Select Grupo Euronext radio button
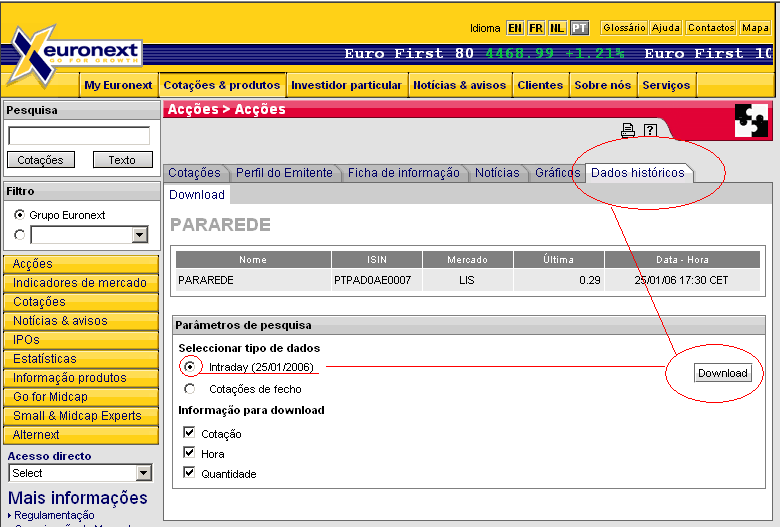 point(19,214)
